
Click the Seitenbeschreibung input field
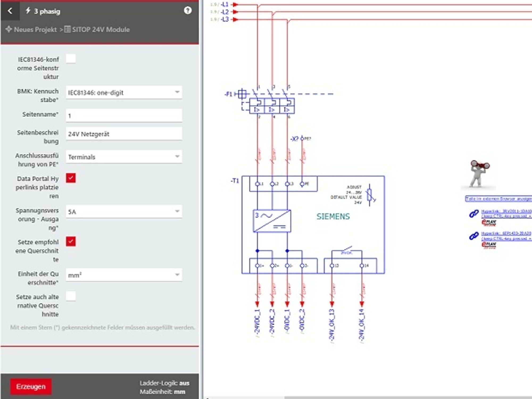124,134
